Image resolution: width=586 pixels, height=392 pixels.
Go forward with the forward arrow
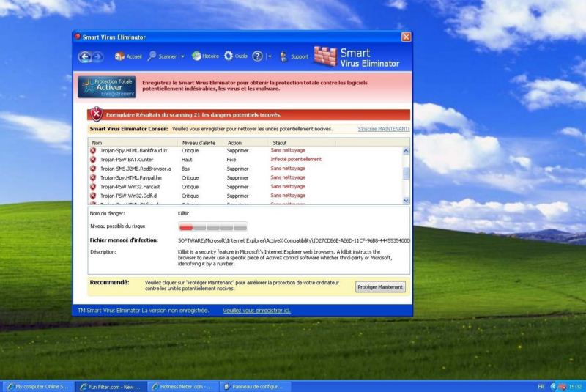point(97,57)
